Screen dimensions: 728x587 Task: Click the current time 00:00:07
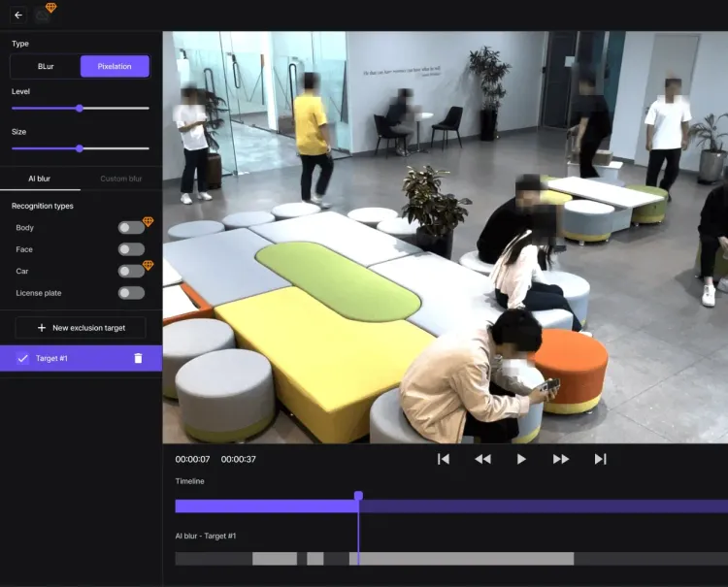[193, 459]
